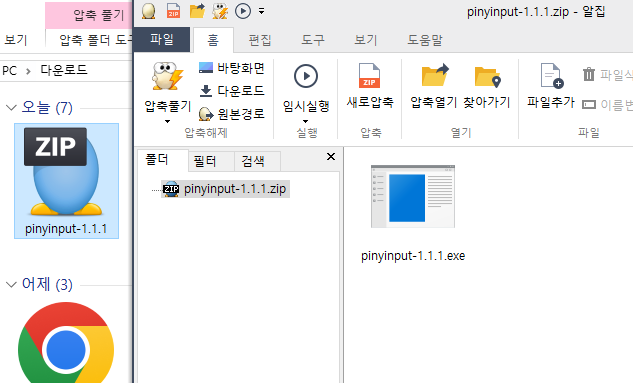Image resolution: width=633 pixels, height=383 pixels.
Task: Expand the 임시실행 dropdown arrow
Action: pos(306,121)
